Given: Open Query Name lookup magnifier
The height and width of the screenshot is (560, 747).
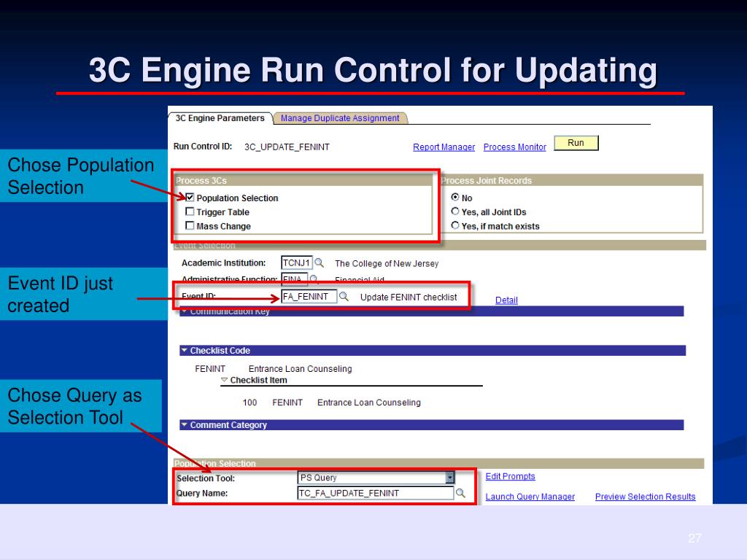Looking at the screenshot, I should [x=460, y=493].
